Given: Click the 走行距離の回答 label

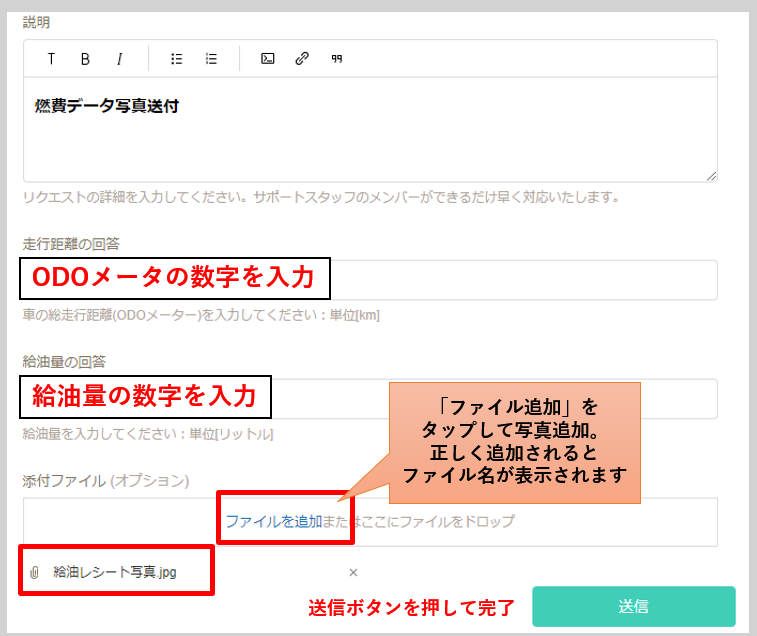Looking at the screenshot, I should [x=71, y=244].
